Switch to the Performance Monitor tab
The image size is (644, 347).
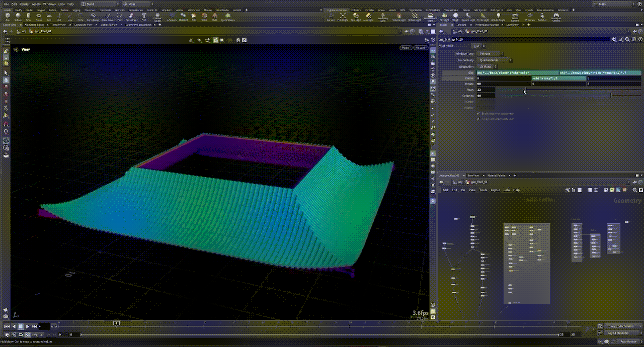point(488,25)
